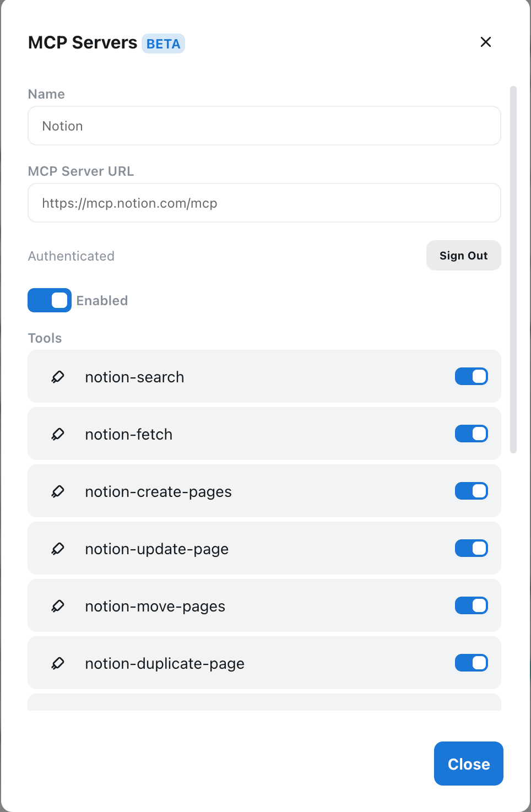Viewport: 531px width, 812px height.
Task: Click into the MCP Server URL field
Action: pyautogui.click(x=264, y=203)
